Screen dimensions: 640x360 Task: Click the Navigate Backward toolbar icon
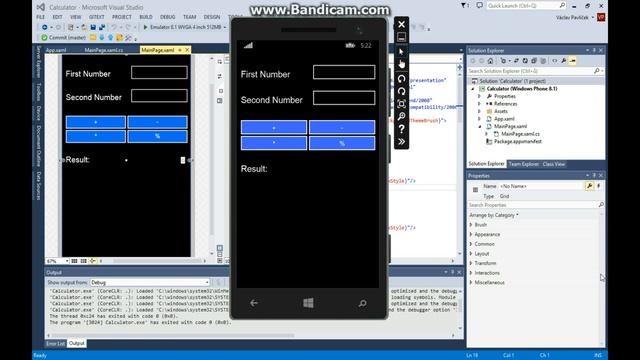(x=44, y=27)
